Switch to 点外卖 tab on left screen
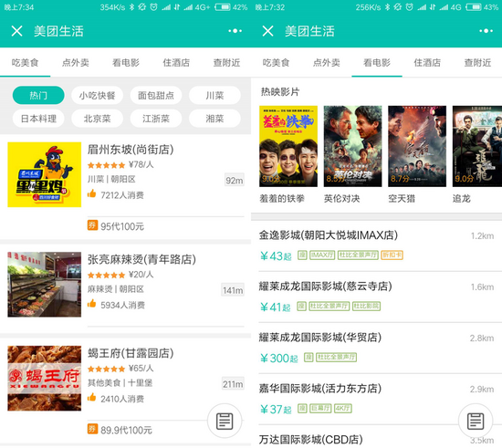Screen dimensions: 502x448 (75, 62)
